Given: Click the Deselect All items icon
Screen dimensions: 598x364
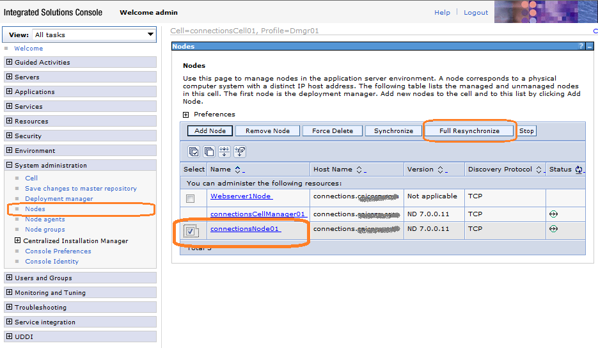Looking at the screenshot, I should [209, 152].
